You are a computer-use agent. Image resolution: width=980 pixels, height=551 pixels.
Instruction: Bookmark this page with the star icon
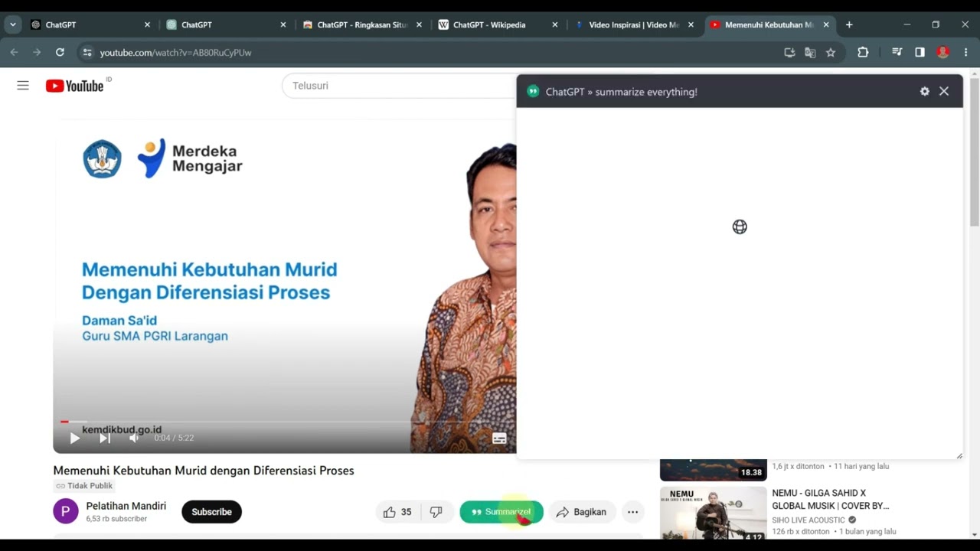pyautogui.click(x=831, y=52)
